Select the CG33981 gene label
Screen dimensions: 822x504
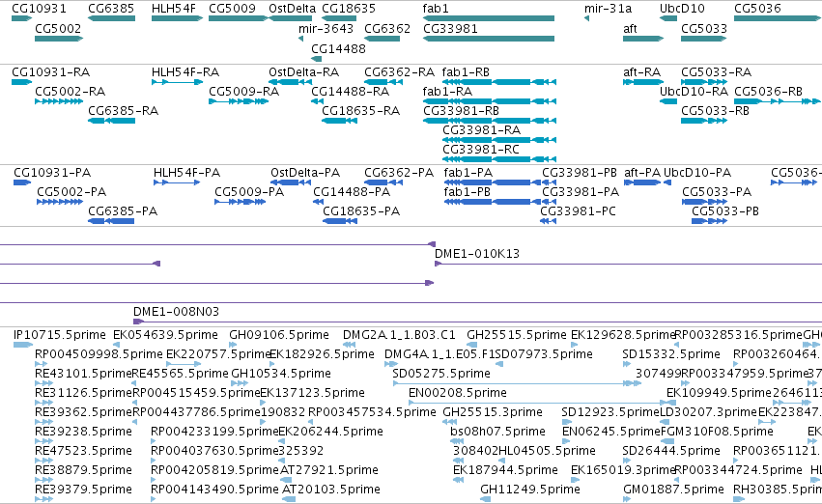450,28
